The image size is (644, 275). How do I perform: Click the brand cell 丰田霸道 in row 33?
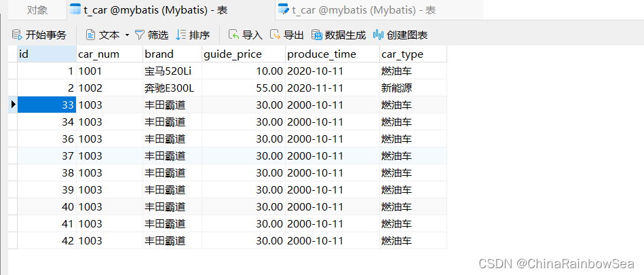coord(172,105)
